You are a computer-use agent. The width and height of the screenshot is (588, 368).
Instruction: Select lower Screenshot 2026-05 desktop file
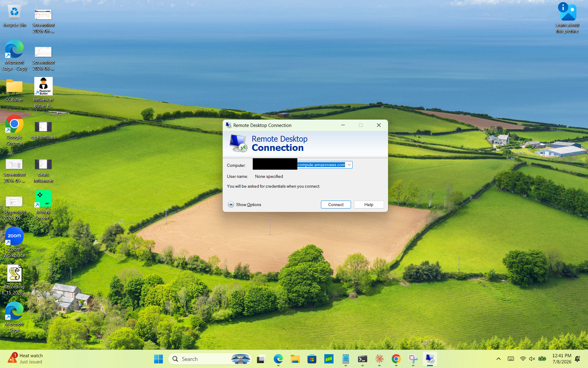[14, 208]
